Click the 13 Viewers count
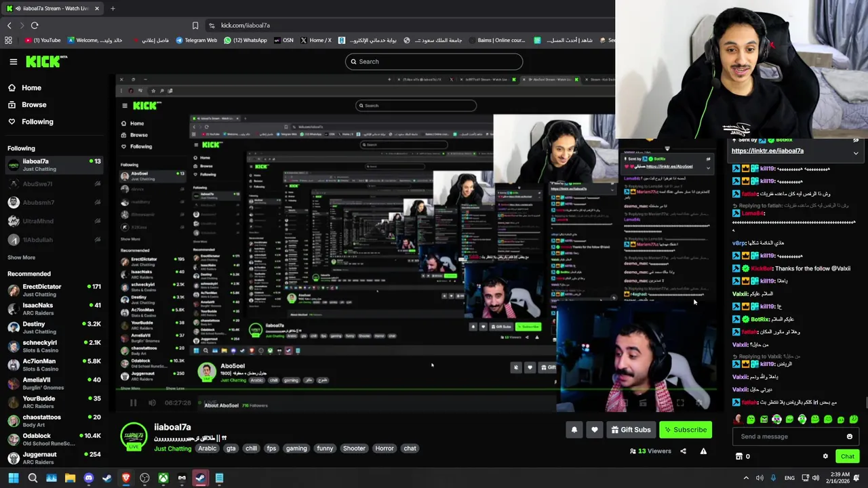This screenshot has width=868, height=488. [x=650, y=451]
